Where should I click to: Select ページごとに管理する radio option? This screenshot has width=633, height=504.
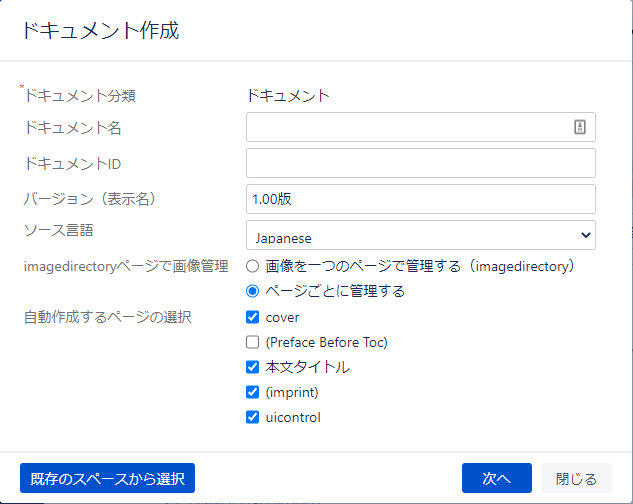[252, 291]
